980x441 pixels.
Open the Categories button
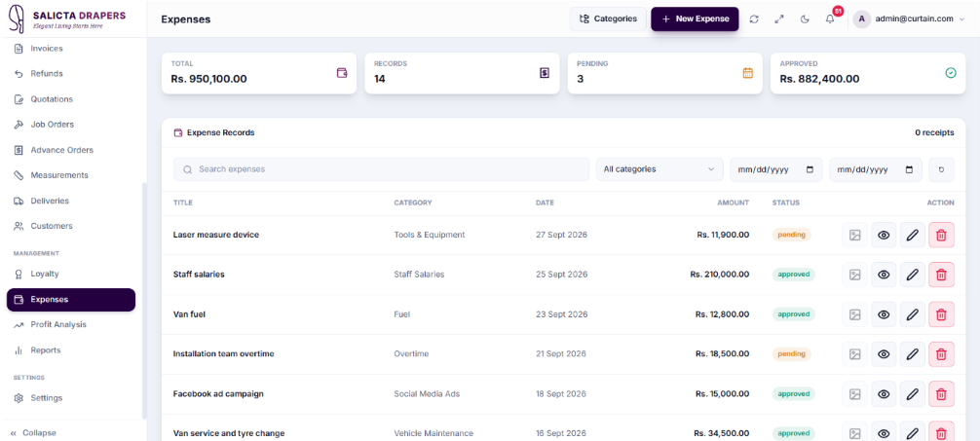coord(608,18)
